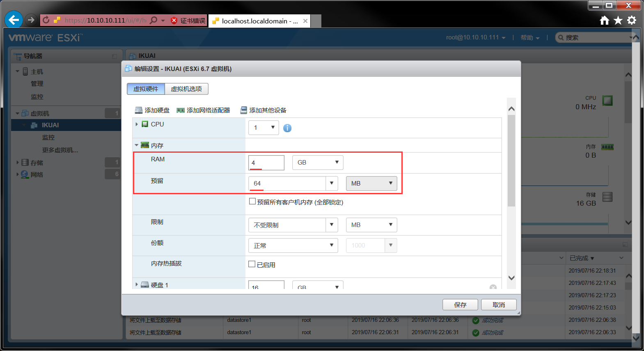Close the localhost.localdomain browser tab
The height and width of the screenshot is (351, 644).
(305, 21)
